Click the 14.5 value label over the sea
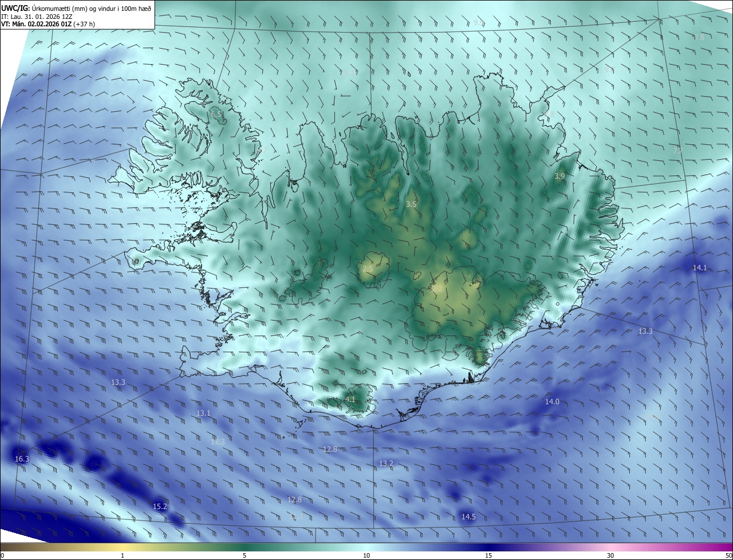This screenshot has width=733, height=560. pyautogui.click(x=468, y=517)
